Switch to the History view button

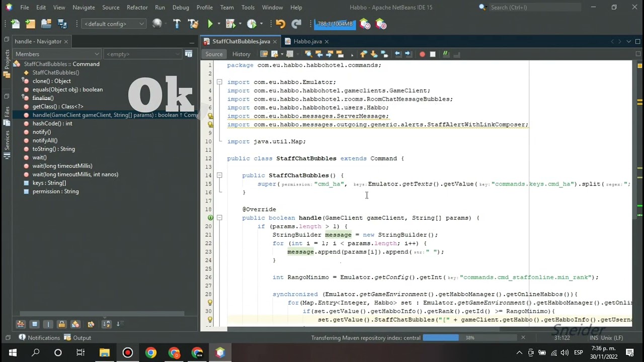click(241, 54)
